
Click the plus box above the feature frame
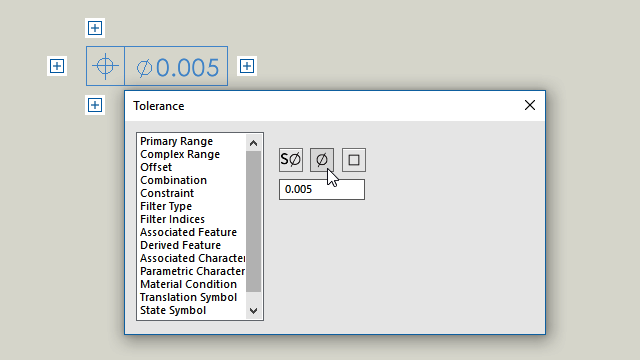click(95, 28)
